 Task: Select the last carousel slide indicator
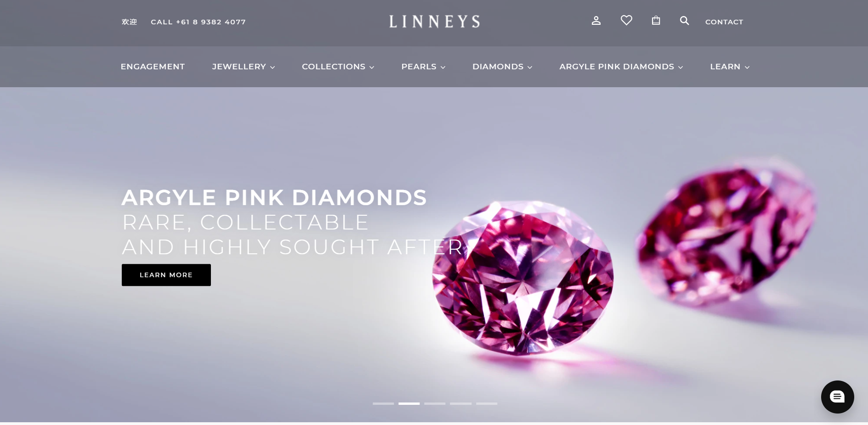[x=487, y=403]
